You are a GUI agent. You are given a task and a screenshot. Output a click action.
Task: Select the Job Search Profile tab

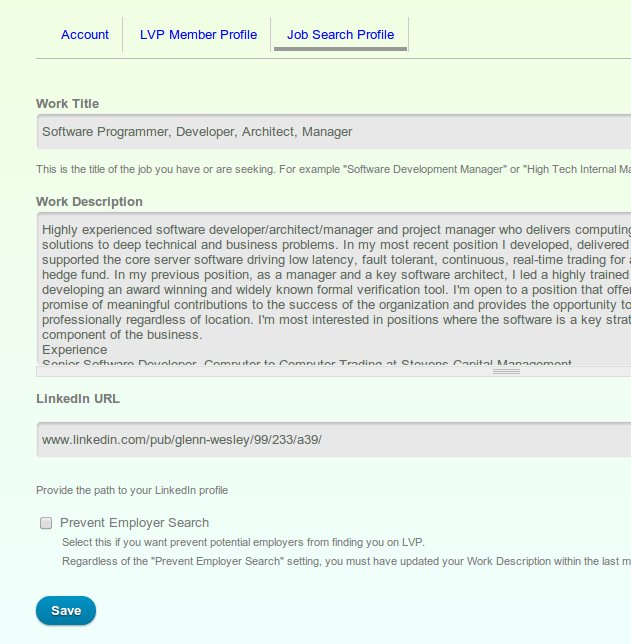pos(340,35)
